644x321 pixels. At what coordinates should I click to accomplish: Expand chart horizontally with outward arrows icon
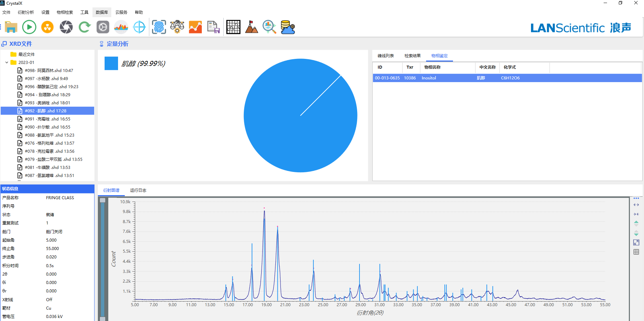click(636, 205)
